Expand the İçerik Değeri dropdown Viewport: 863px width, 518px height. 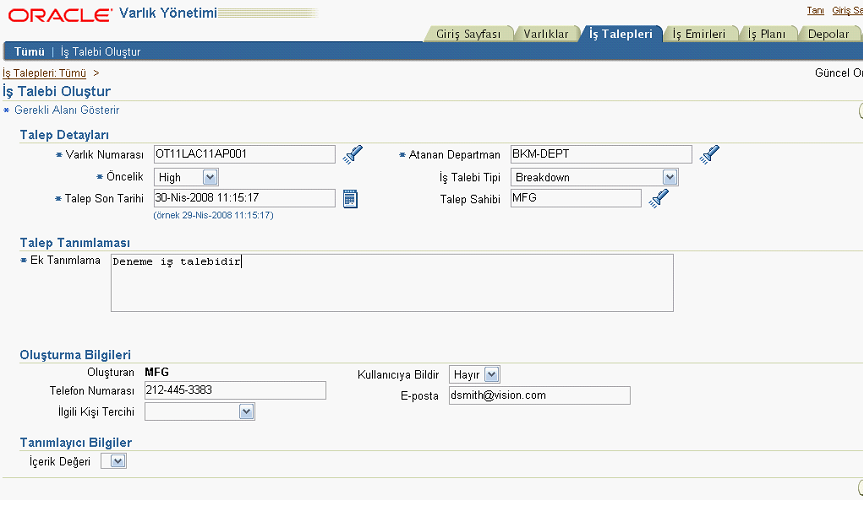(117, 461)
